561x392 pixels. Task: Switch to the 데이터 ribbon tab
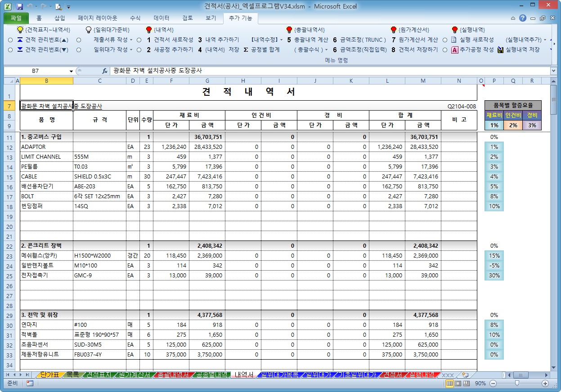(162, 18)
